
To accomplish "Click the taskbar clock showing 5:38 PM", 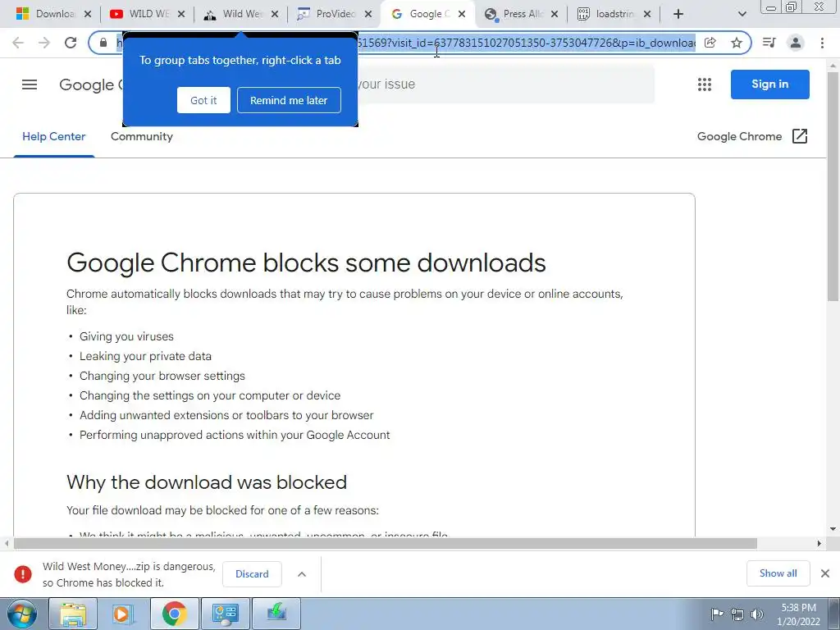I will click(798, 614).
